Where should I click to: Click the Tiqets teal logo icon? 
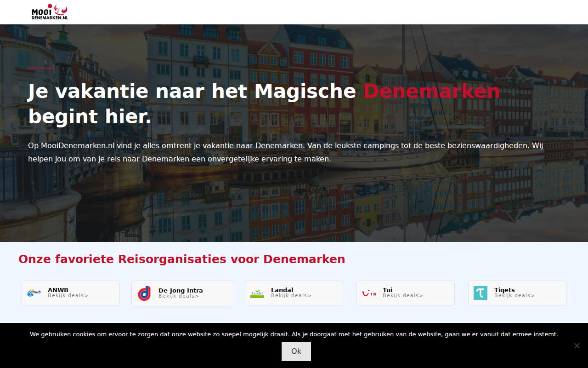click(x=481, y=293)
